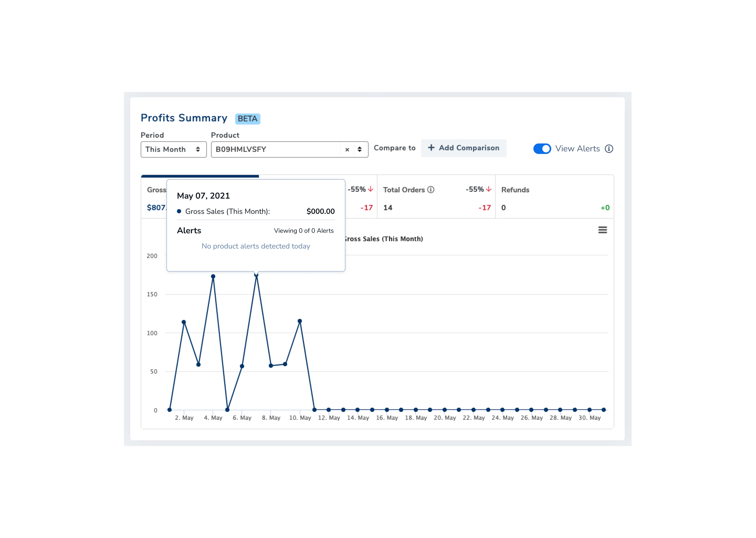Image resolution: width=756 pixels, height=538 pixels.
Task: Click the red down arrow beside the first -55%
Action: (x=370, y=189)
